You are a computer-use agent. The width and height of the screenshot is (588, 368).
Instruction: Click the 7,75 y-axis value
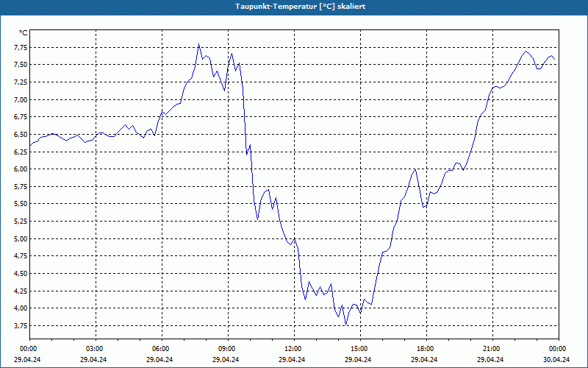coord(21,47)
